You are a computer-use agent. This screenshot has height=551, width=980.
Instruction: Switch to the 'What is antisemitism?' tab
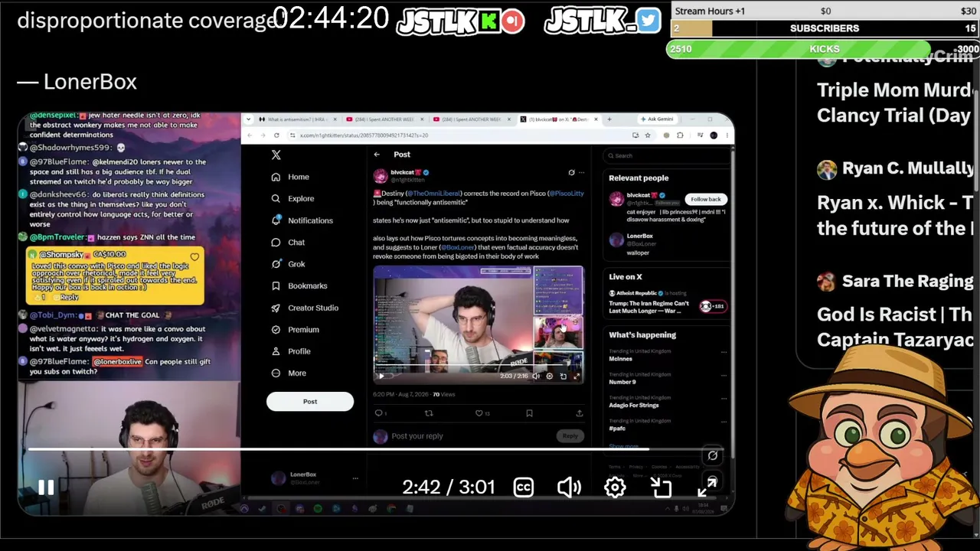pos(297,119)
